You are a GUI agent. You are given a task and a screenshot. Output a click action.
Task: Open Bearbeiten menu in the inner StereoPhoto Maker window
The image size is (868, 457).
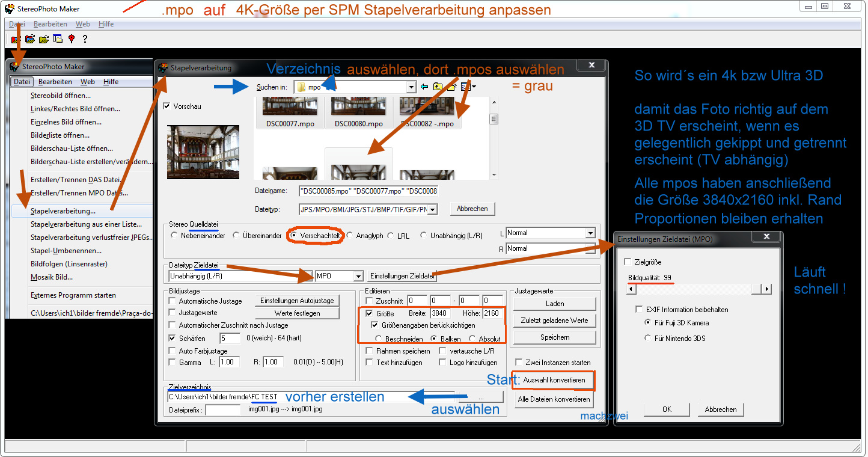tap(55, 82)
